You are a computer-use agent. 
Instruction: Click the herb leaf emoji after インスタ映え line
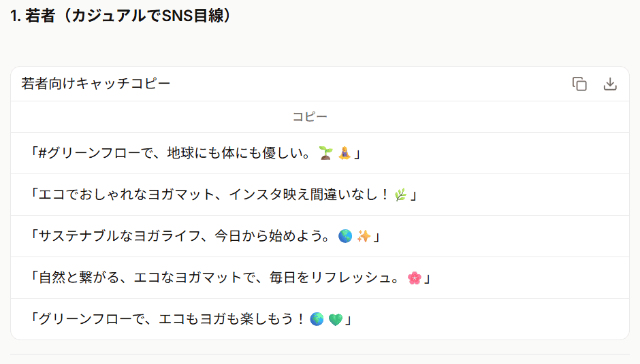tap(400, 195)
